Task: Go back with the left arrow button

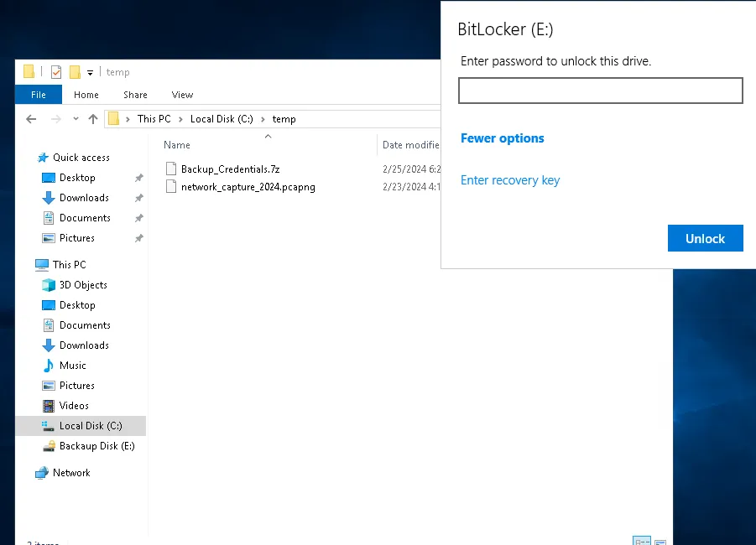Action: coord(31,119)
